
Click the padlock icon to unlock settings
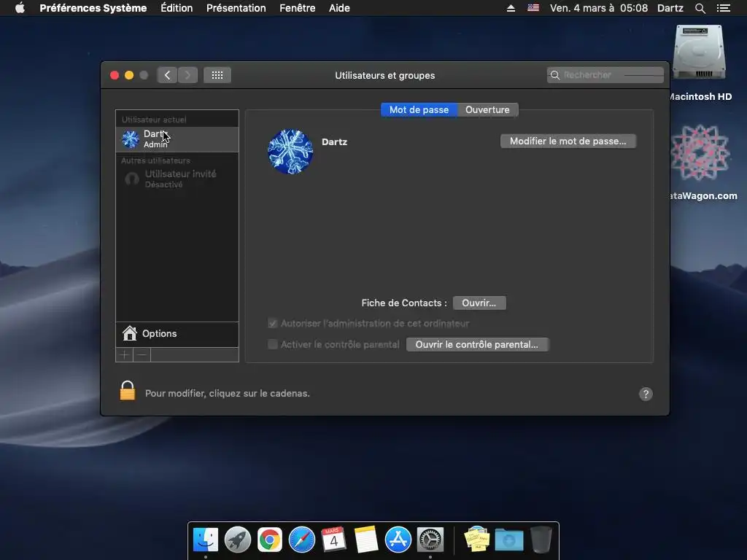127,391
